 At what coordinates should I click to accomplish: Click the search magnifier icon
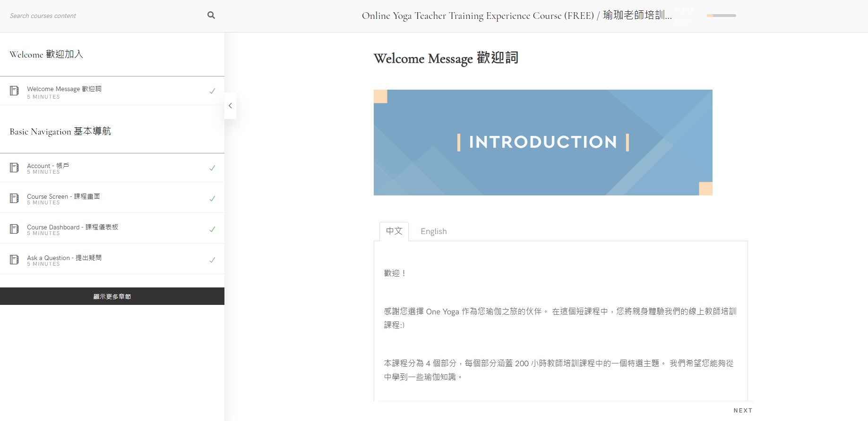(x=211, y=15)
